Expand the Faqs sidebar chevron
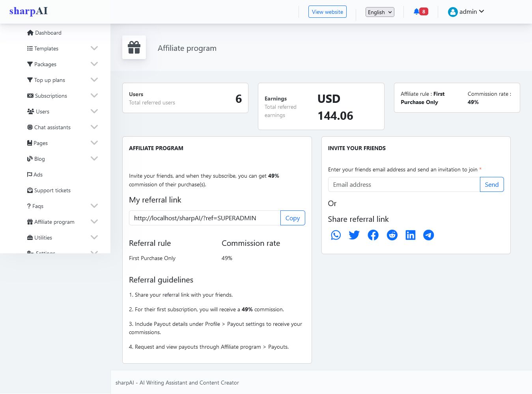 click(94, 206)
